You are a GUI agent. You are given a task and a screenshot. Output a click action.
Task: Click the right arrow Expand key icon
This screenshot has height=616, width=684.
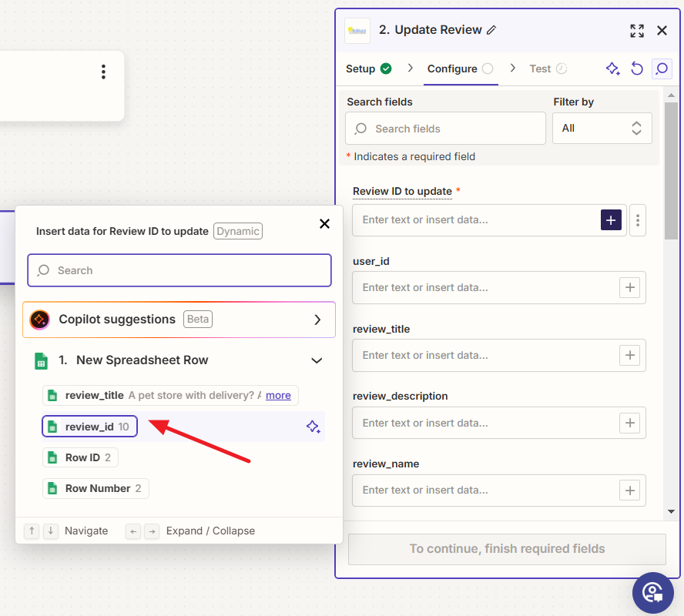coord(152,531)
